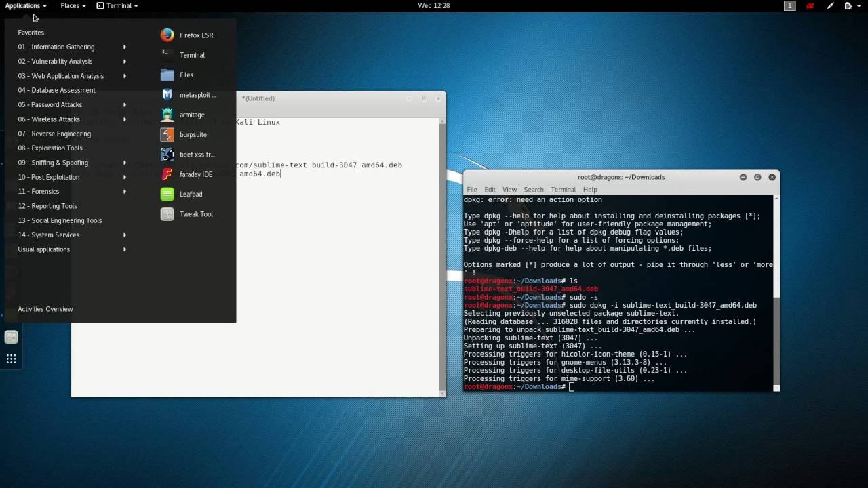The image size is (868, 488).
Task: Open the terminal window's Search menu
Action: click(534, 190)
